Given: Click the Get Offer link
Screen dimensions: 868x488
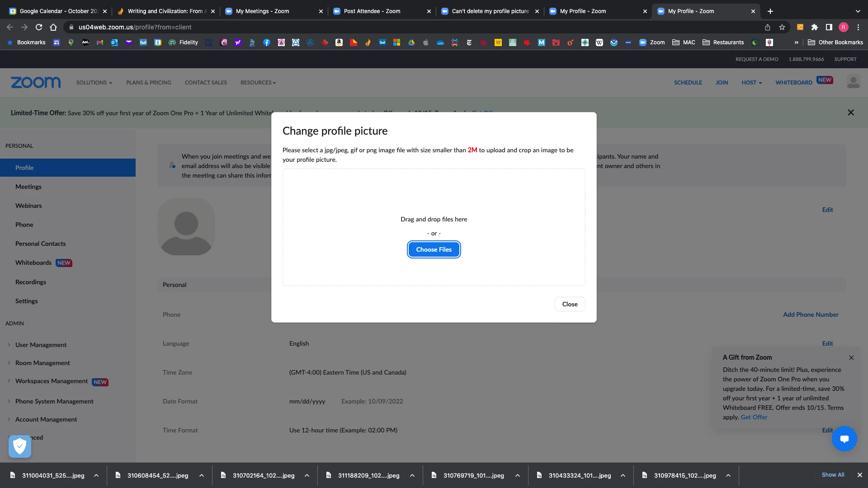Looking at the screenshot, I should 754,417.
